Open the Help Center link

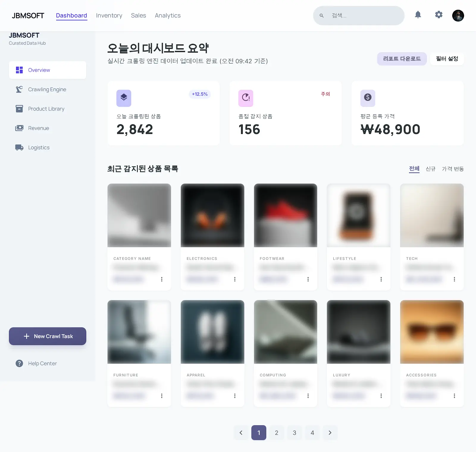click(x=48, y=363)
